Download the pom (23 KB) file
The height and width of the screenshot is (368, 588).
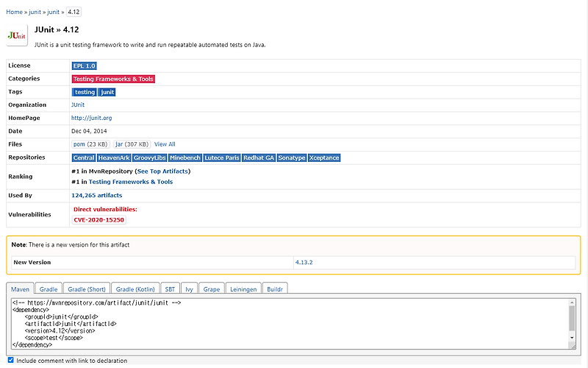point(90,144)
